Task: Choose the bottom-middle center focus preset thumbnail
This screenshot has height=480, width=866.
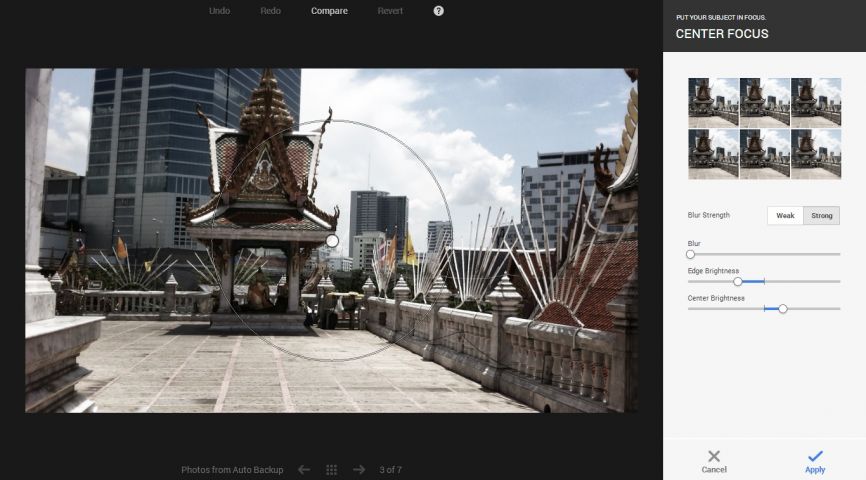Action: (x=764, y=153)
